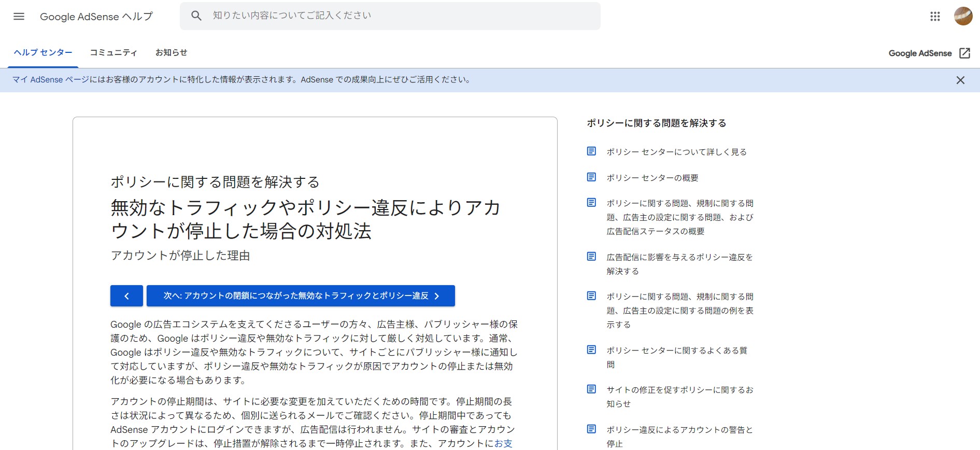The image size is (980, 450).
Task: Click the article title 無効なトラフィックやポリシー違反
Action: tap(305, 219)
